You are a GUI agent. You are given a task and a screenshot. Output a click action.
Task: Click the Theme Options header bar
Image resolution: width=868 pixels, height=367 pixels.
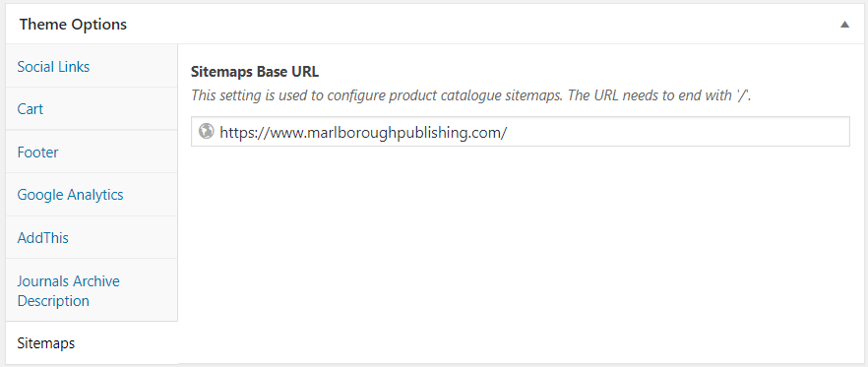point(434,25)
